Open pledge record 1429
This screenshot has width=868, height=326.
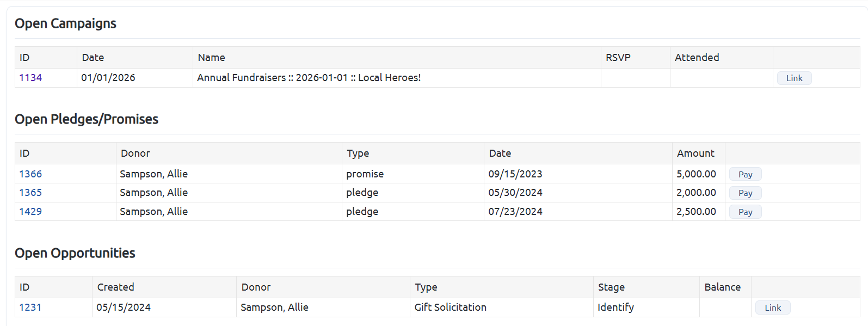(30, 212)
